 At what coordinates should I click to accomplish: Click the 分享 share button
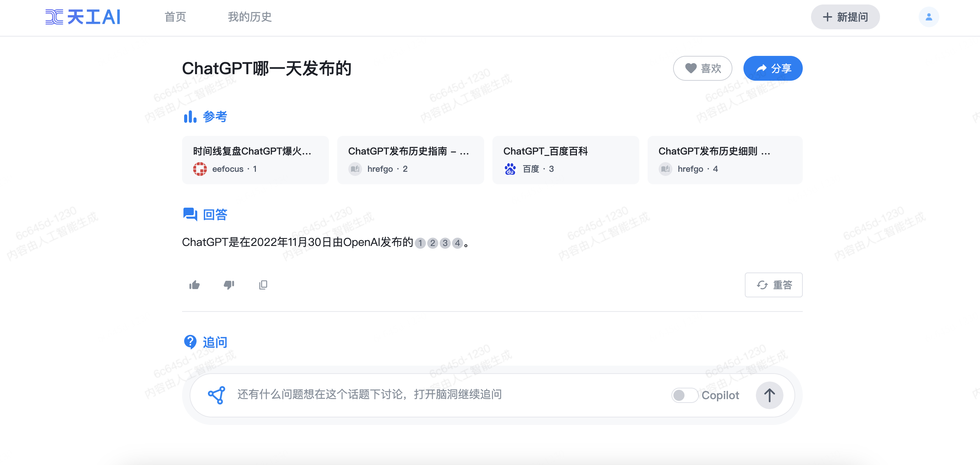tap(773, 69)
